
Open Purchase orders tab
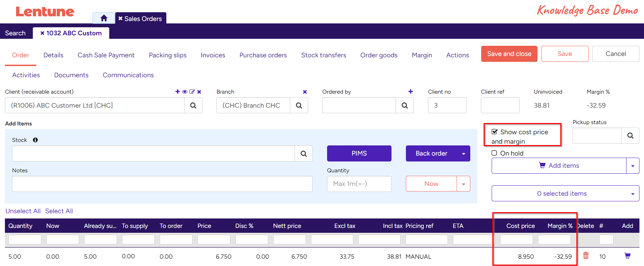[263, 55]
